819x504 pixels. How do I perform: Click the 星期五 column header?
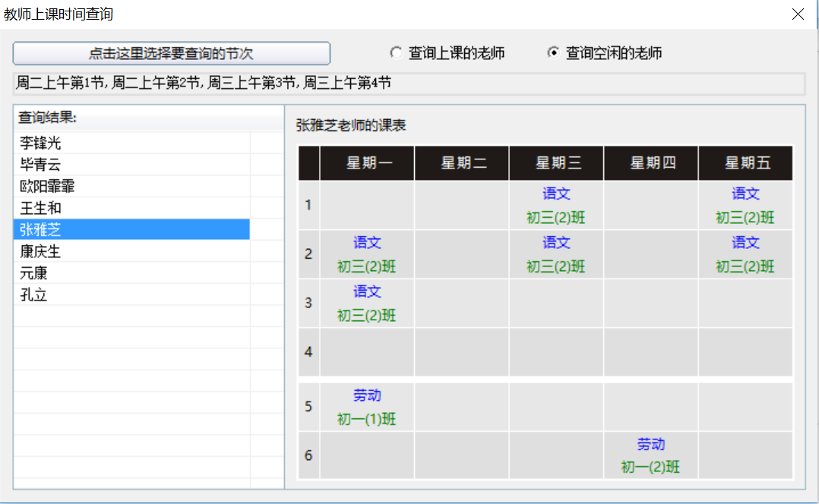(x=745, y=163)
